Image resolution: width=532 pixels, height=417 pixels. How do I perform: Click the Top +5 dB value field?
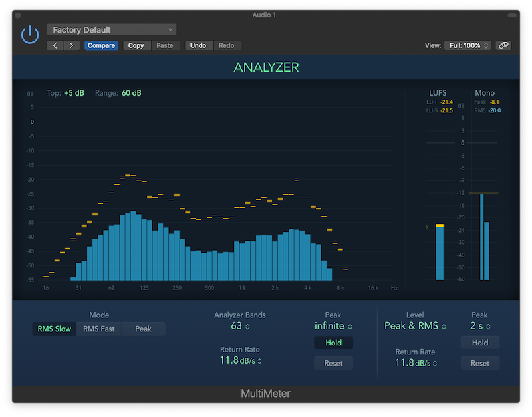pos(74,93)
